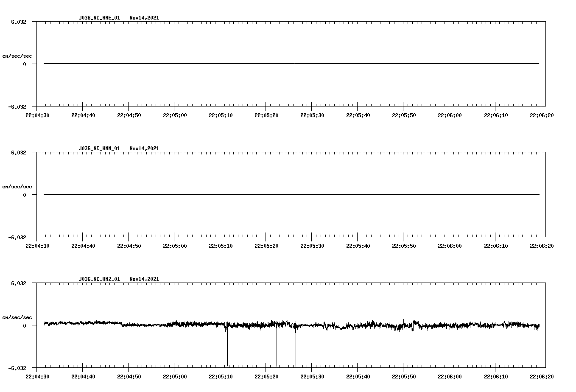
Task: Click the -6.032 lower limit on HNE plot
Action: pos(17,106)
